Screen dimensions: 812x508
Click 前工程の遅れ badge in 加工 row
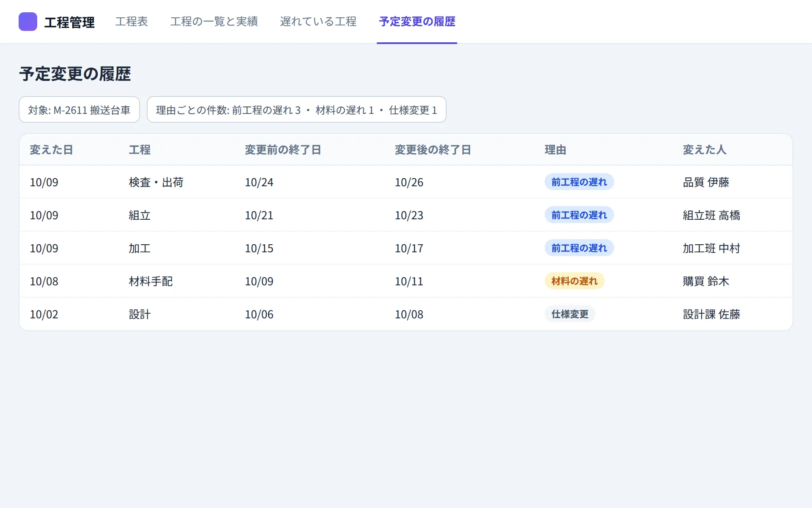579,248
